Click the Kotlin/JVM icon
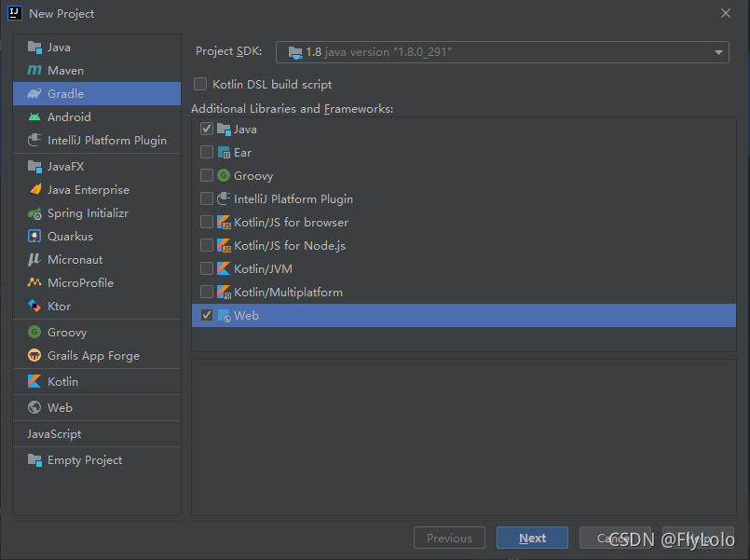This screenshot has width=750, height=560. click(x=224, y=268)
